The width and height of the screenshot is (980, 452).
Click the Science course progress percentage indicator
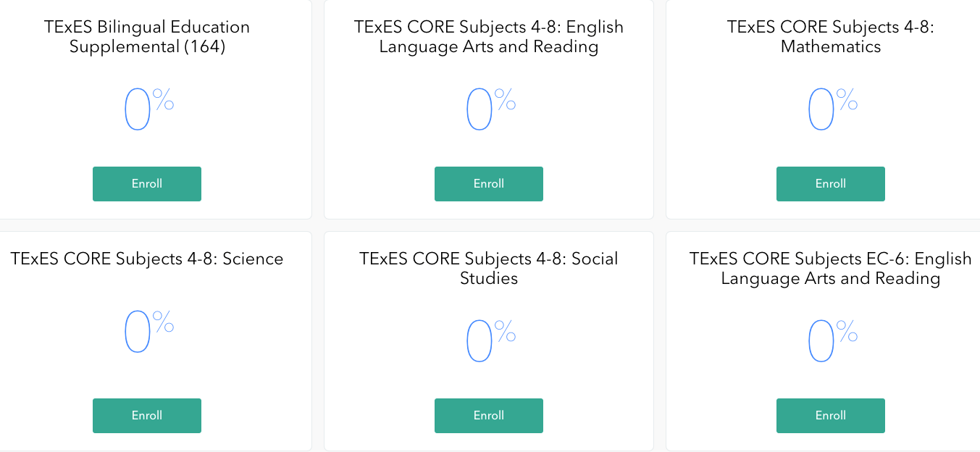click(x=146, y=333)
